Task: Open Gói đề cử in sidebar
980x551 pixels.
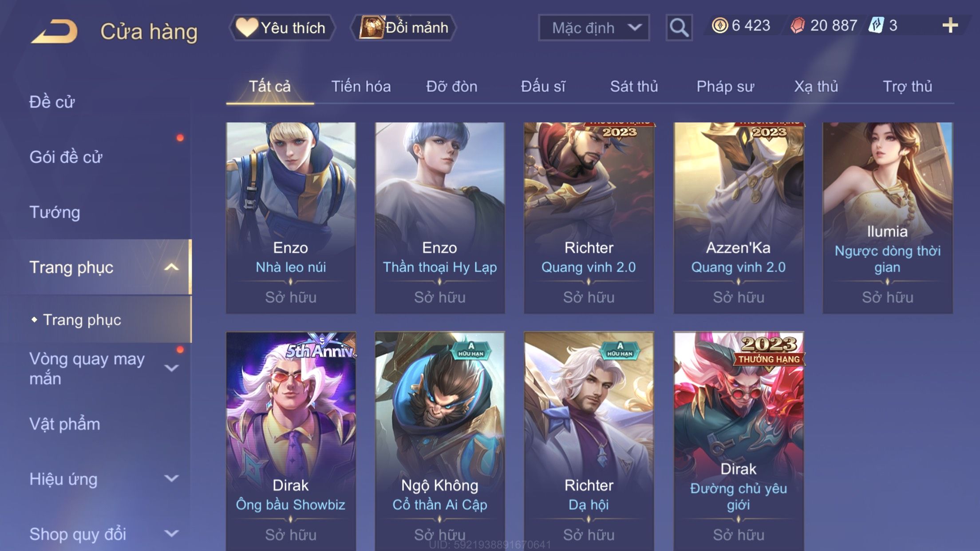Action: 66,157
